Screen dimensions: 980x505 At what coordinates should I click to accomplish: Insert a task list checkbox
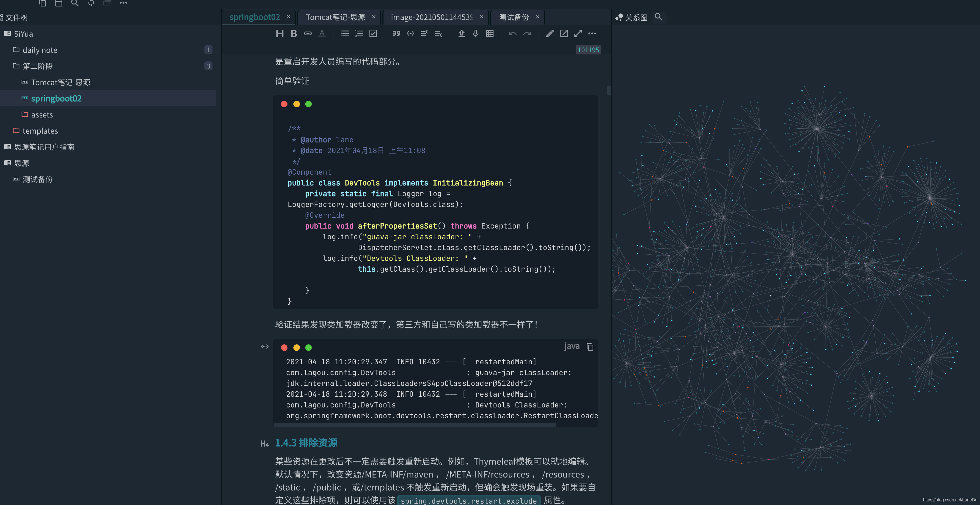click(373, 33)
